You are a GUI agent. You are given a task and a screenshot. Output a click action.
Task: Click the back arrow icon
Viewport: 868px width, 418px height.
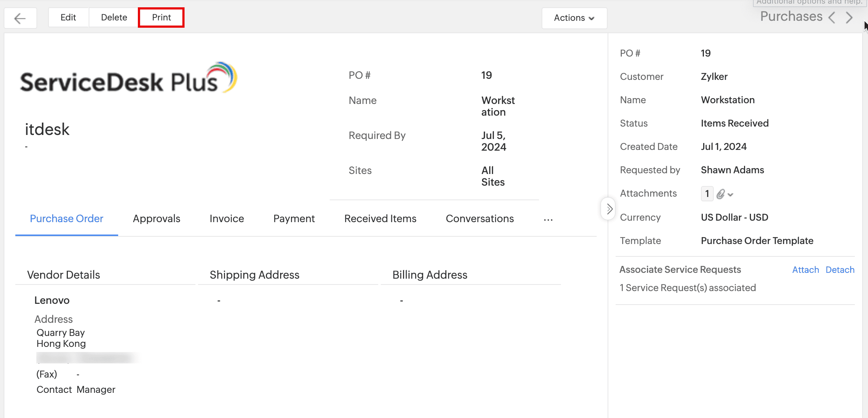(20, 18)
